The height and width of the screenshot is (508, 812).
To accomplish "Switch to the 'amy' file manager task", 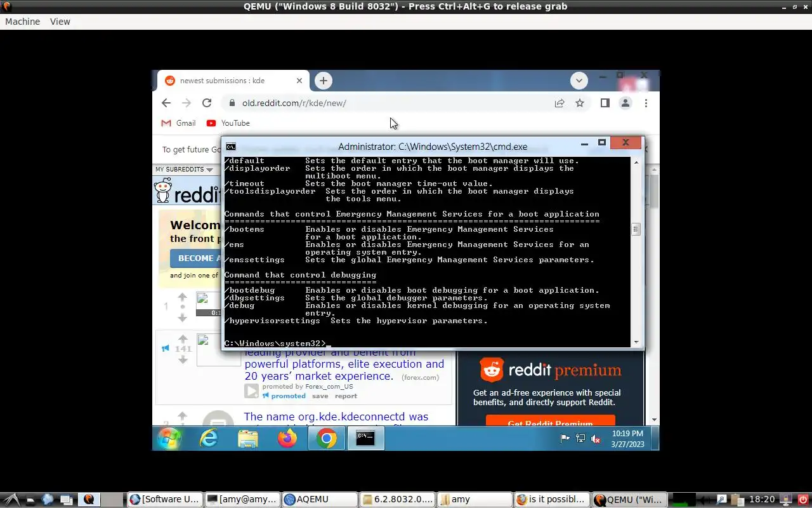I will coord(475,499).
